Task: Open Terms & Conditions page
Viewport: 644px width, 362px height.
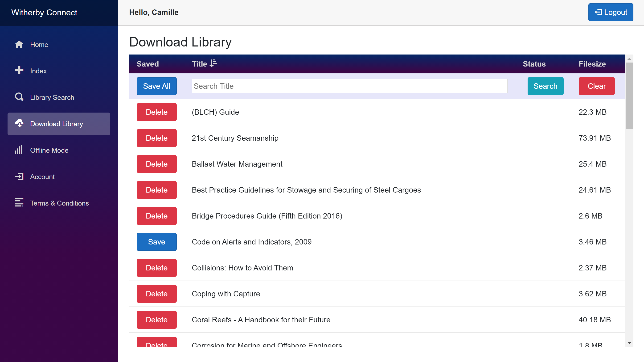Action: 60,203
